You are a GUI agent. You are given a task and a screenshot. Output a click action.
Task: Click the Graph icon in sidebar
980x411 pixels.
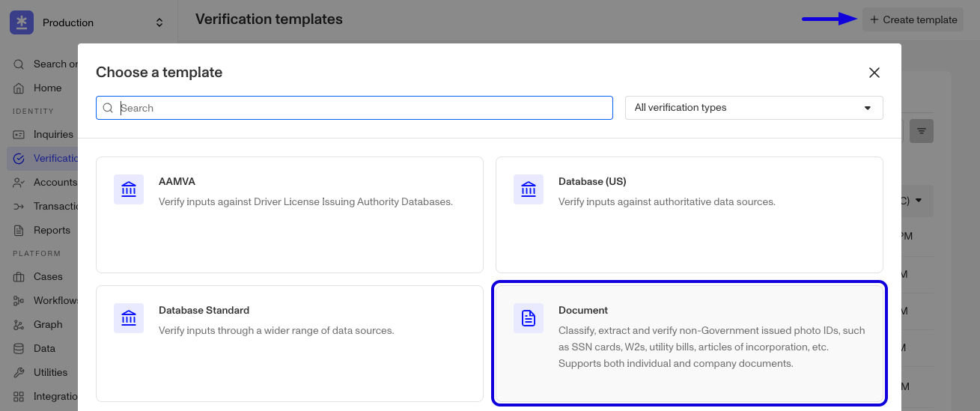(19, 325)
